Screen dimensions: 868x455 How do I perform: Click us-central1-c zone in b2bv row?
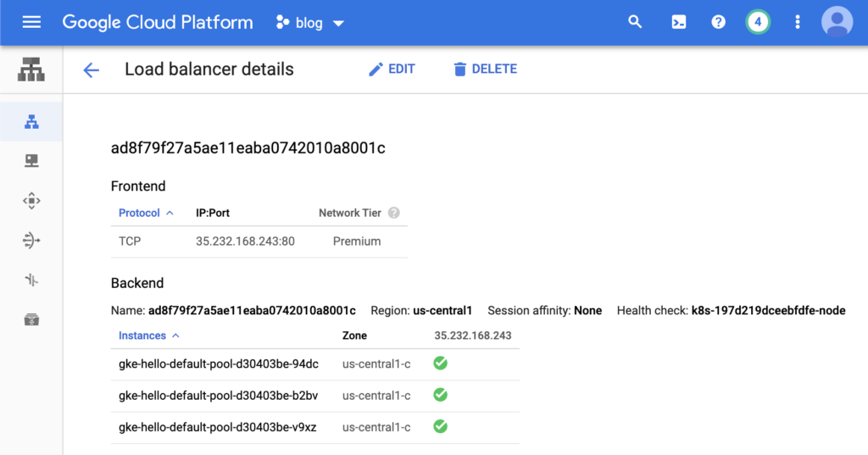click(x=376, y=396)
